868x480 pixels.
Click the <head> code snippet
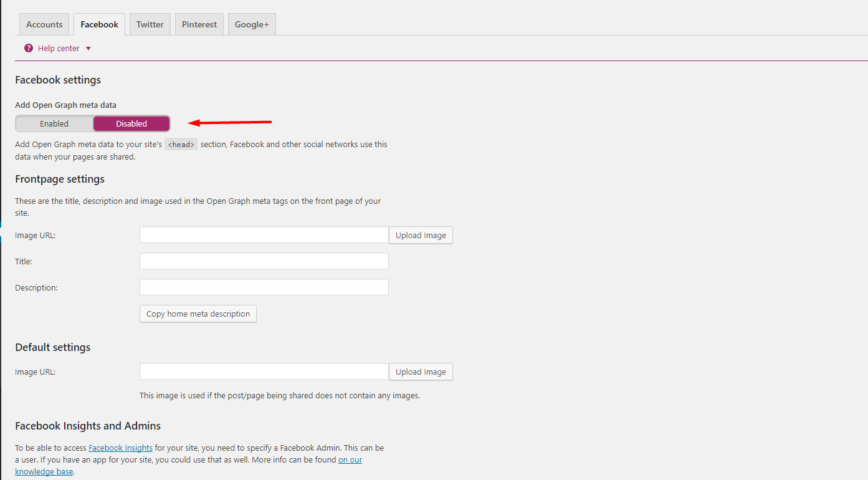(x=181, y=145)
